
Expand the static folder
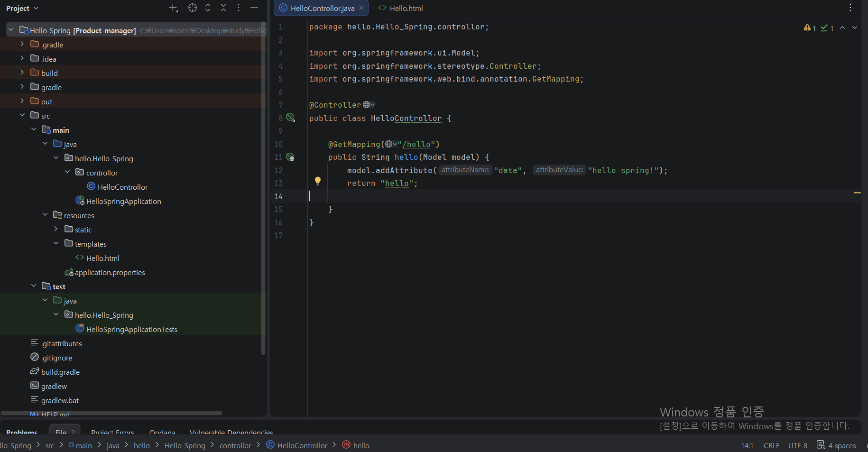(x=56, y=229)
